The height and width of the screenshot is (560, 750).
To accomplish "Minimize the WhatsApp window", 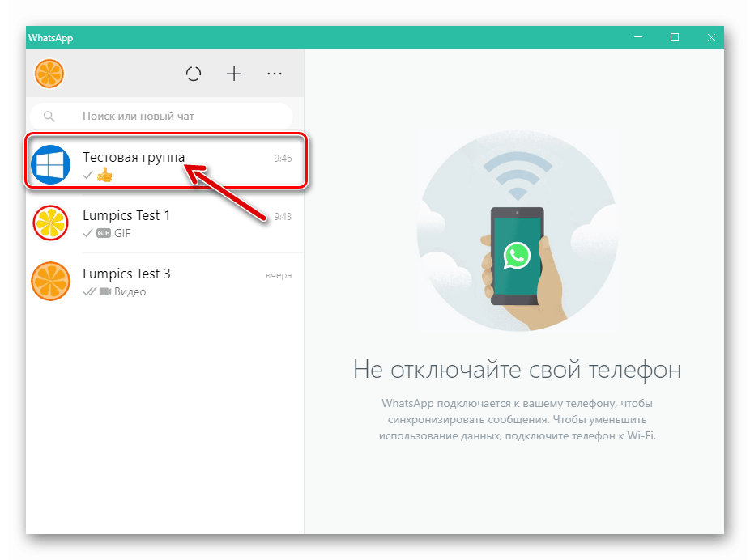I will click(x=638, y=37).
